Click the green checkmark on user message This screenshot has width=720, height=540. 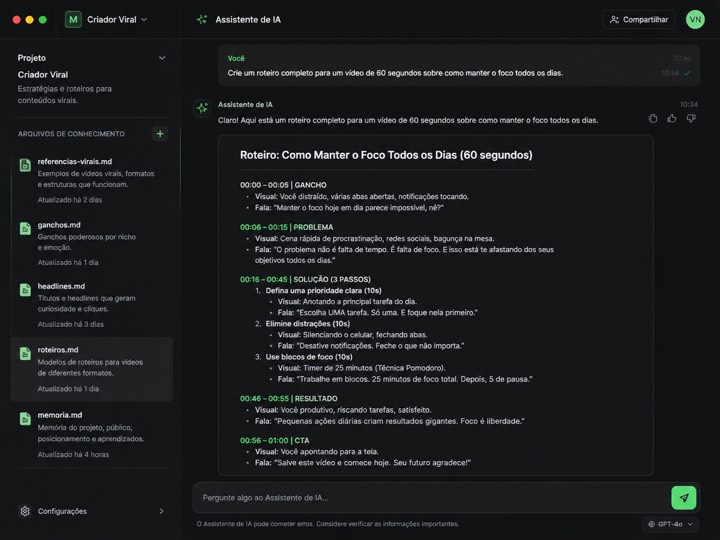pos(687,73)
